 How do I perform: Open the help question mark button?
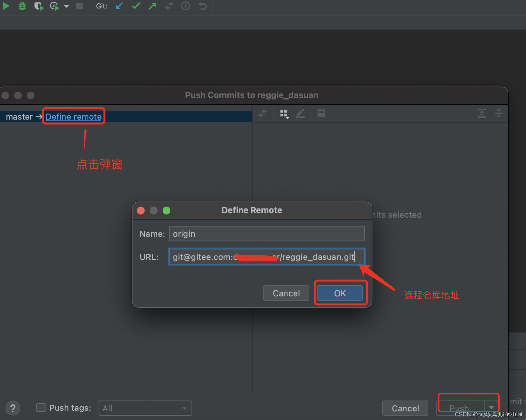point(13,408)
